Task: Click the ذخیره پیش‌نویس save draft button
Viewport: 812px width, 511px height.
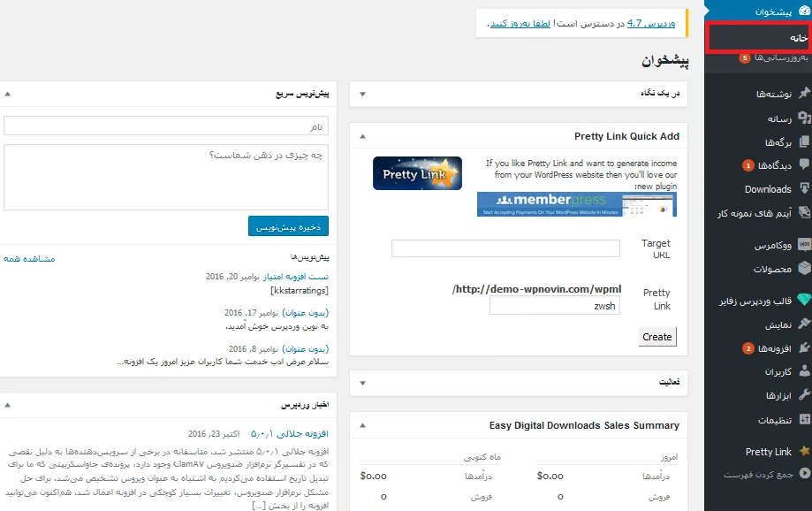Action: point(288,226)
